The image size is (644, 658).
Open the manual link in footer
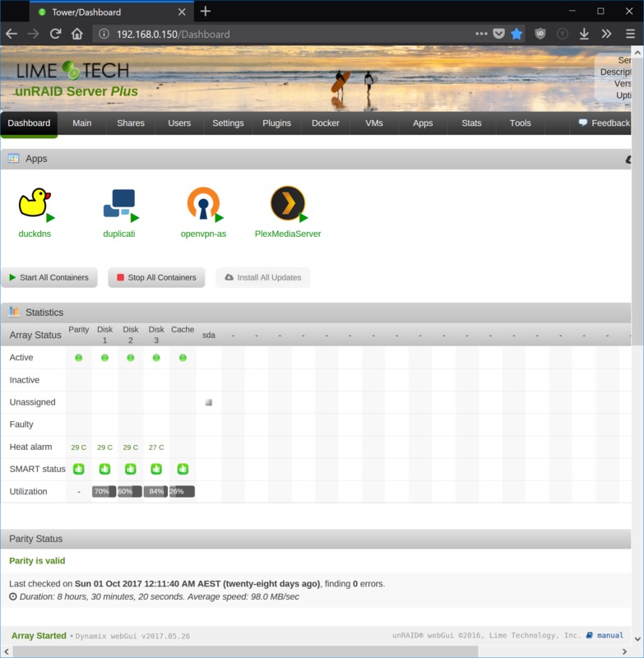pyautogui.click(x=605, y=635)
